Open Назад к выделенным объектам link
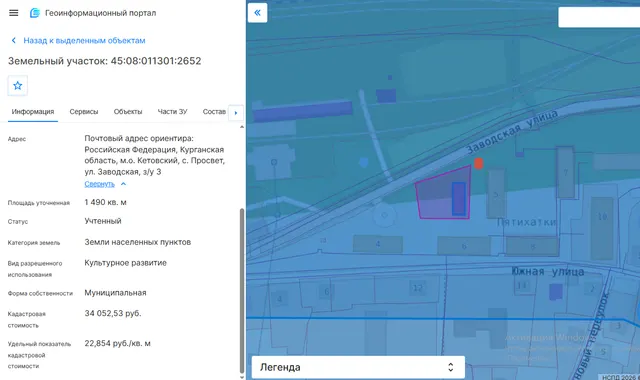640x380 pixels. click(84, 40)
